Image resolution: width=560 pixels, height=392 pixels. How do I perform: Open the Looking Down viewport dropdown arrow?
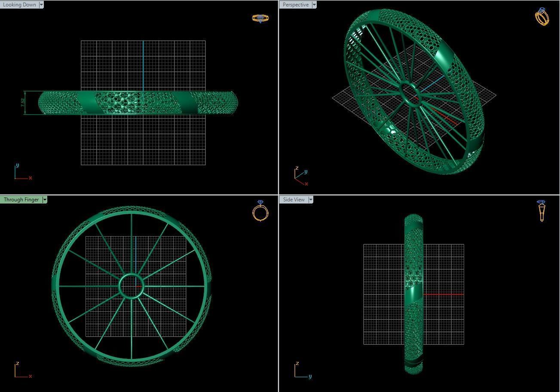[41, 5]
